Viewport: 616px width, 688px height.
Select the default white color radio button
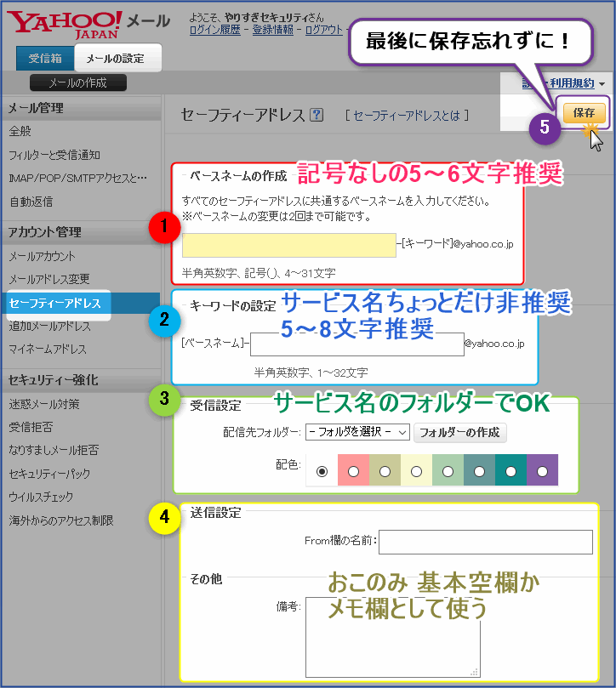(322, 471)
